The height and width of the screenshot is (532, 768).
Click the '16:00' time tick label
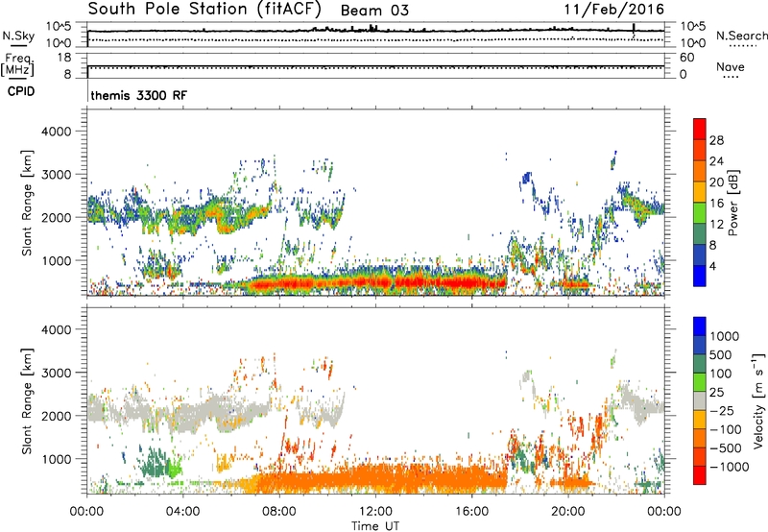click(x=471, y=512)
